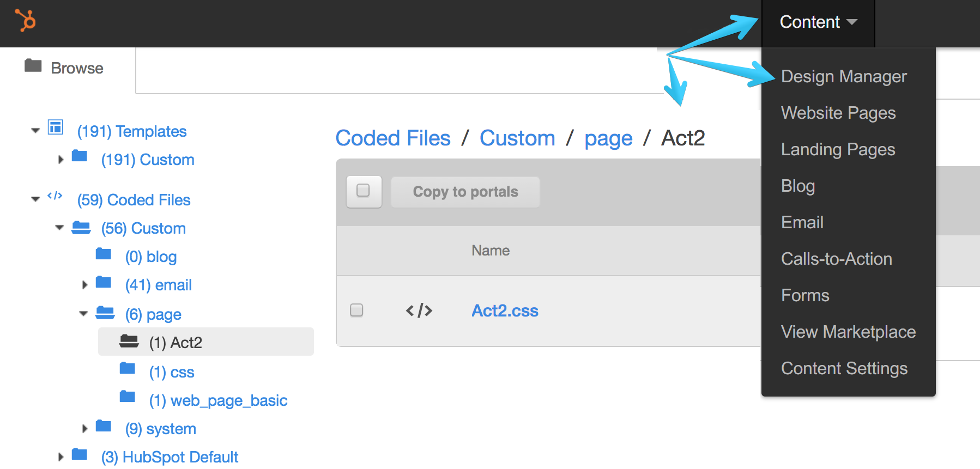
Task: Collapse the (56) Custom folder arrow
Action: (59, 228)
